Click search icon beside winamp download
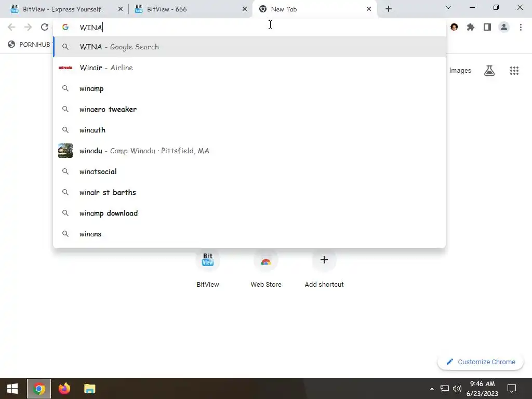 [65, 213]
